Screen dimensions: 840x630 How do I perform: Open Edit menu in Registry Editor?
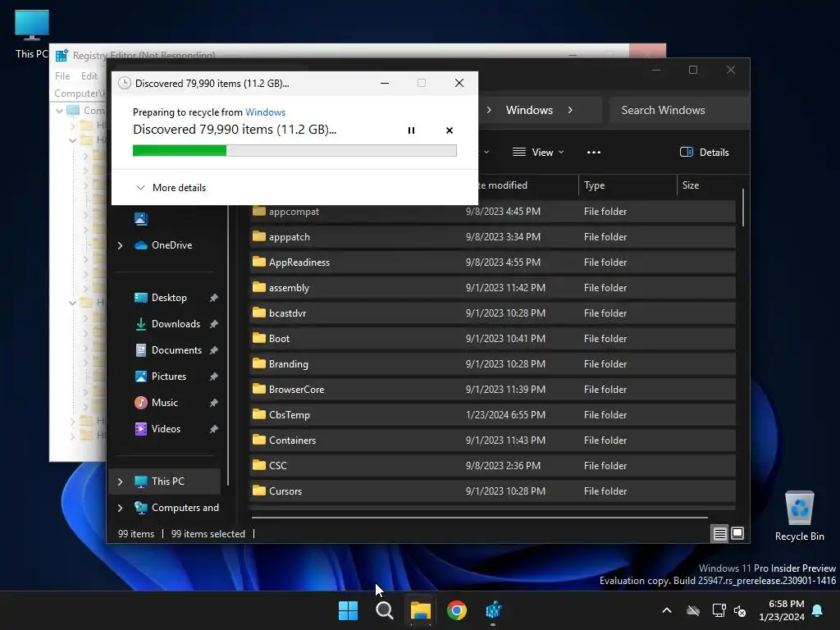coord(89,76)
